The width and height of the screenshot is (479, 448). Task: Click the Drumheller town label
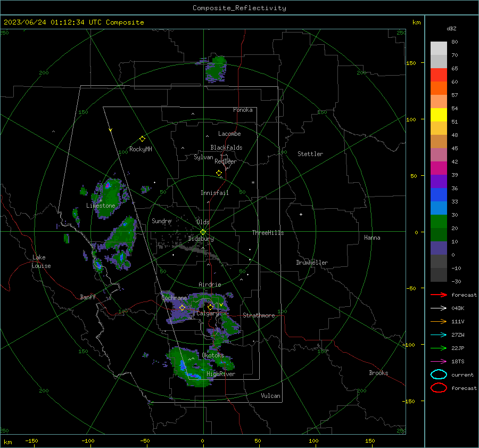pos(312,263)
